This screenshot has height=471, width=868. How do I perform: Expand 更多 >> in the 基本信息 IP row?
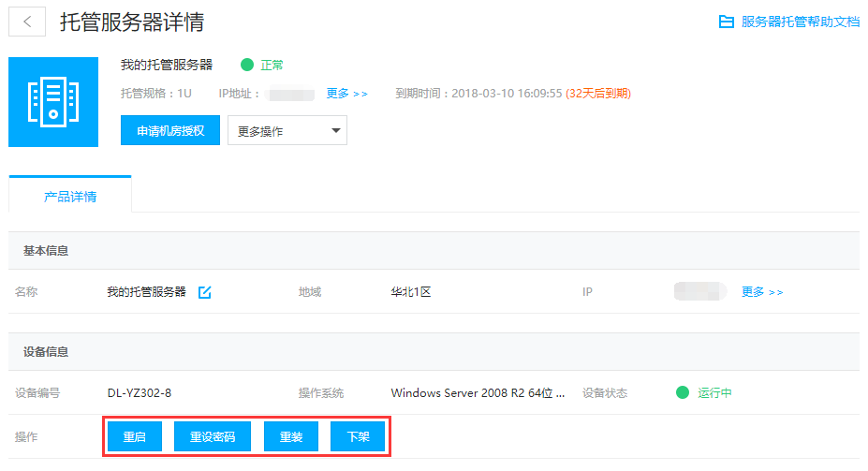coord(762,292)
